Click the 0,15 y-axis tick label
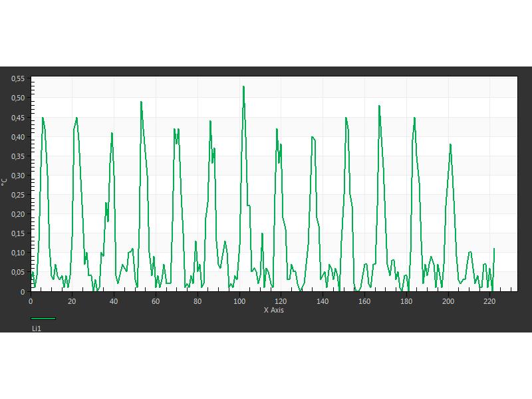The width and height of the screenshot is (532, 399). tap(18, 234)
